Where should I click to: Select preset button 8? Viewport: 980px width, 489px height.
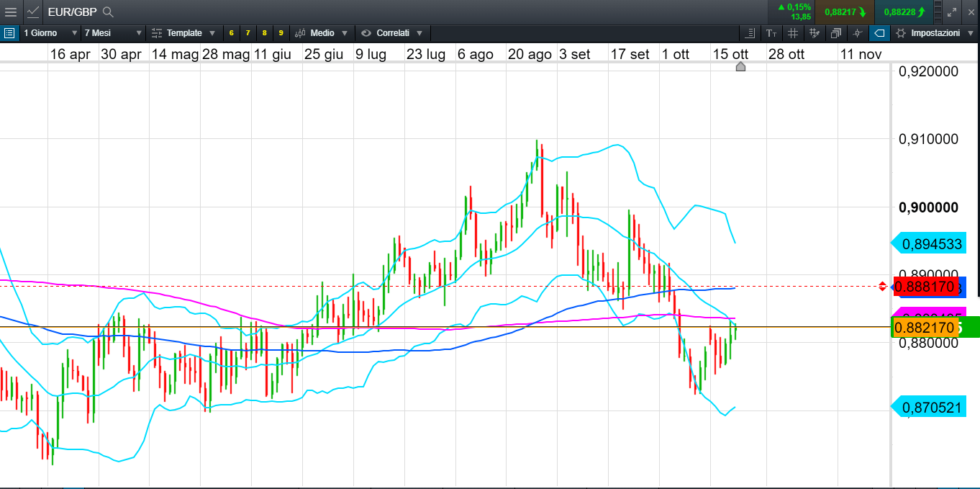(x=264, y=33)
